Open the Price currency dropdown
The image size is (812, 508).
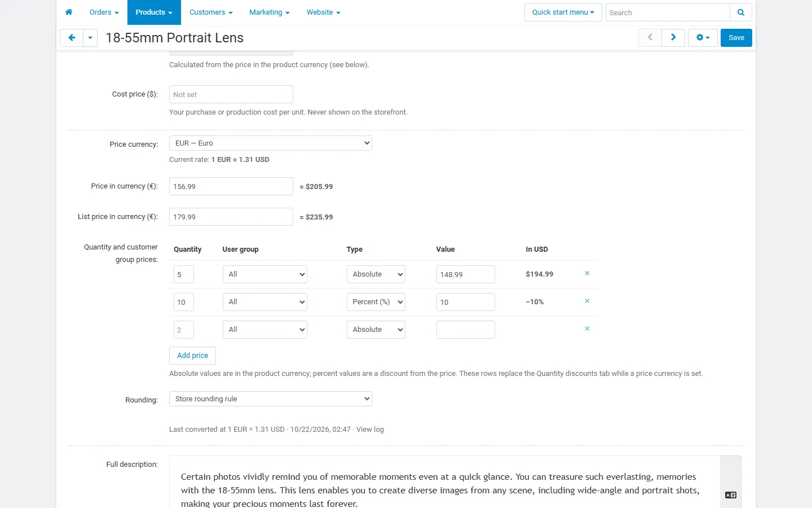271,143
